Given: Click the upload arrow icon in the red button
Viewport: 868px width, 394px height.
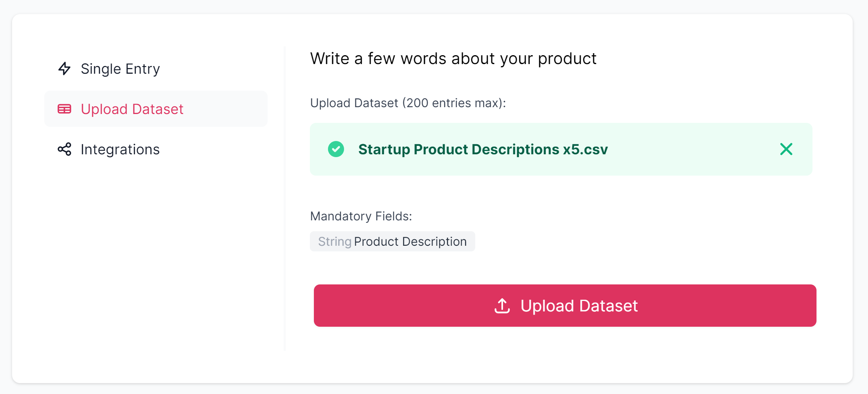Looking at the screenshot, I should tap(502, 306).
